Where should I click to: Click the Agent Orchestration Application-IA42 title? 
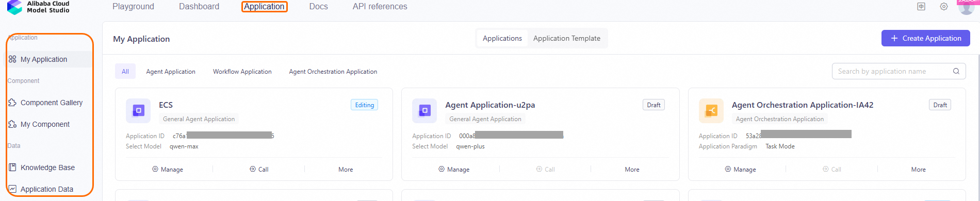click(803, 105)
